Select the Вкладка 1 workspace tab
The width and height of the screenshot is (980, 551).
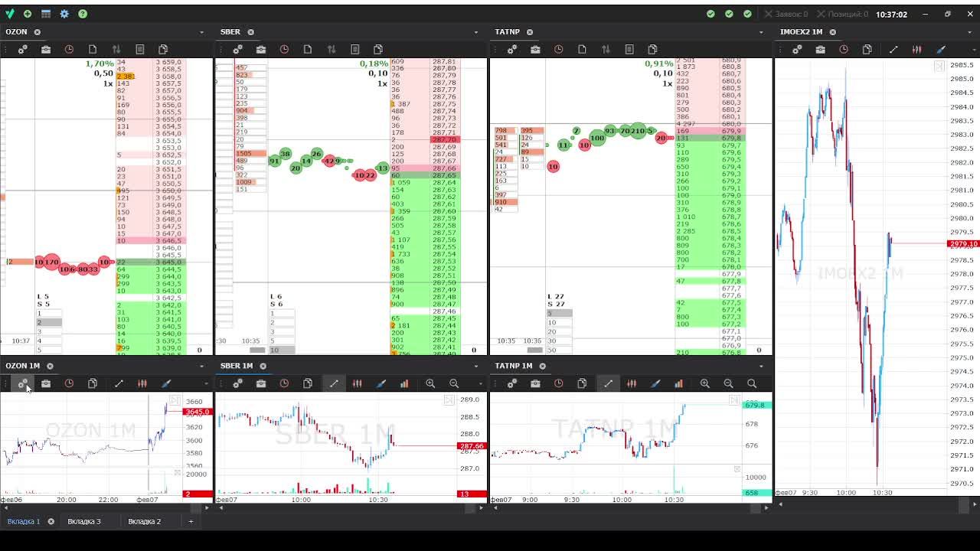pyautogui.click(x=24, y=521)
